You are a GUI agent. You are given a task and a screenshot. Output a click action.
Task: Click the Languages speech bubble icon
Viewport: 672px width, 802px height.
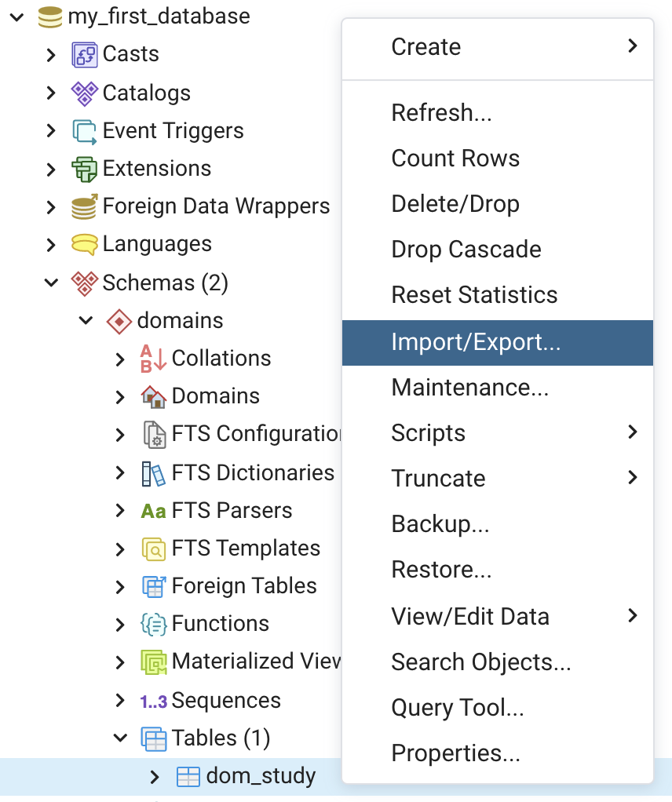tap(84, 244)
